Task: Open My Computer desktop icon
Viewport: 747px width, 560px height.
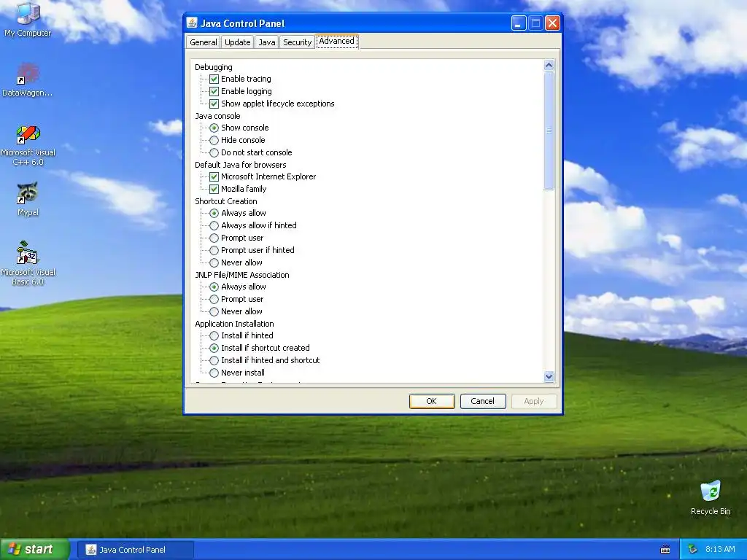Action: point(28,19)
